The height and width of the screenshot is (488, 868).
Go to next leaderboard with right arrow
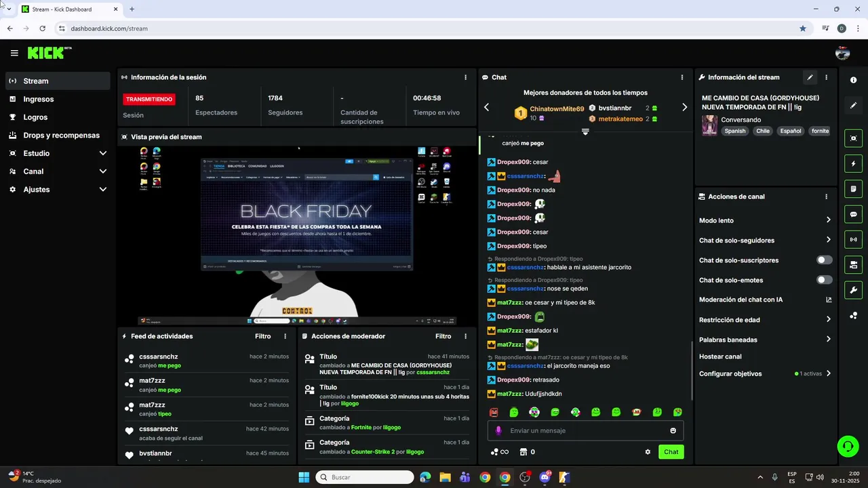[x=684, y=107]
